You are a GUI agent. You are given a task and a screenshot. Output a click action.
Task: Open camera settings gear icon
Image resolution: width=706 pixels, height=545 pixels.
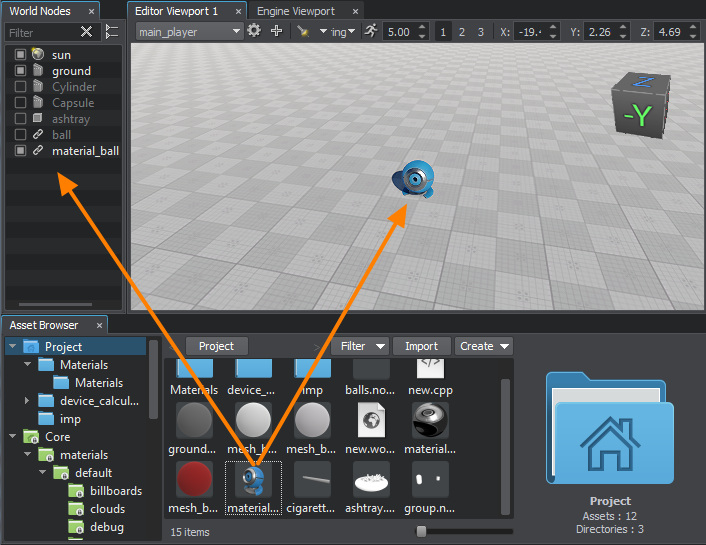click(254, 31)
